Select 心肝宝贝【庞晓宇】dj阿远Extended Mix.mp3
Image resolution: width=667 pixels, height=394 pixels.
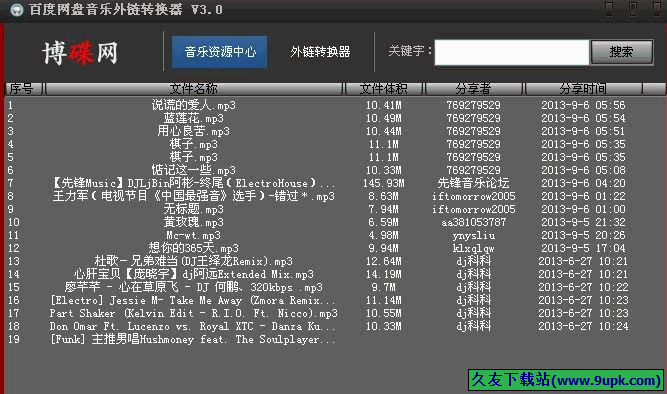(x=194, y=274)
